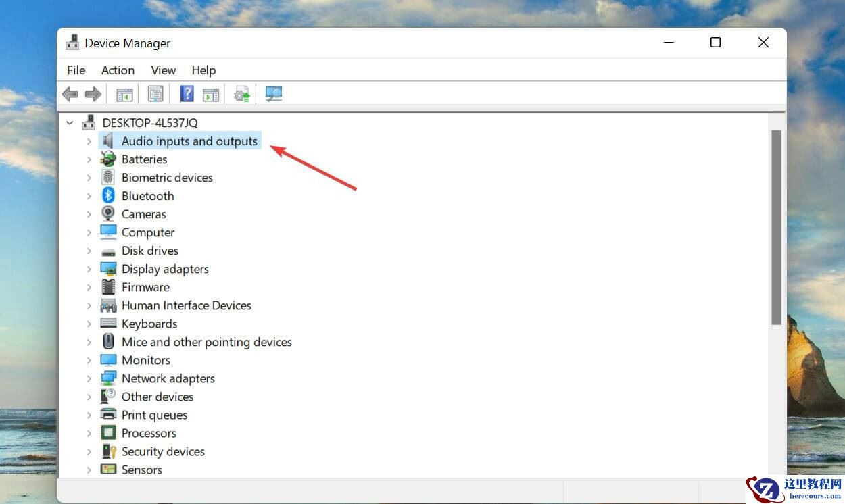Open the Properties toolbar icon
This screenshot has height=504, width=845.
coord(155,94)
